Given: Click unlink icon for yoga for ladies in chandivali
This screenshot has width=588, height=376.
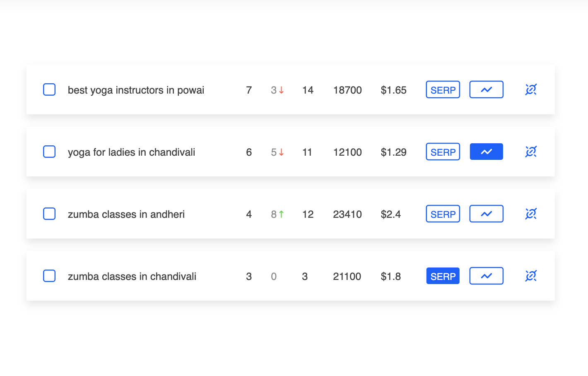Looking at the screenshot, I should (531, 152).
